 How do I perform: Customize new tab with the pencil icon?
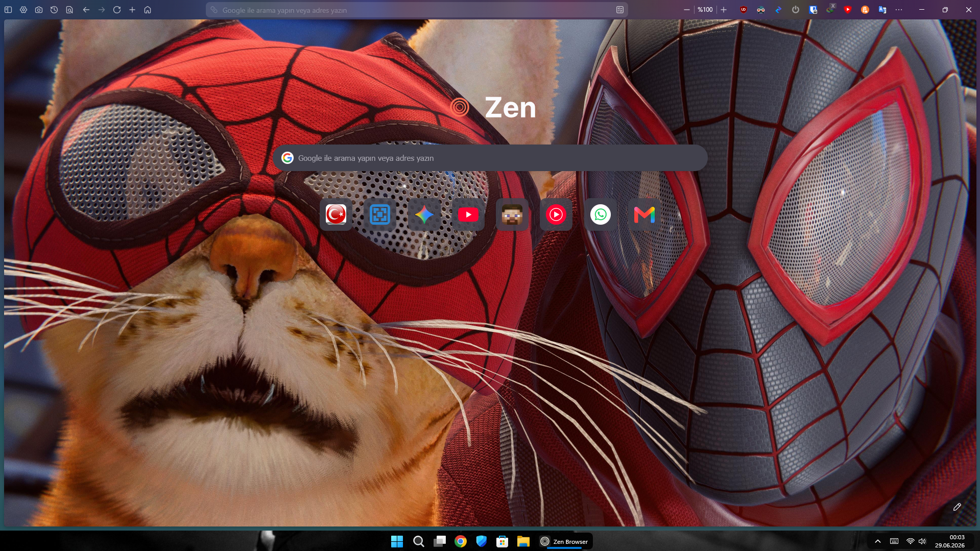(958, 507)
